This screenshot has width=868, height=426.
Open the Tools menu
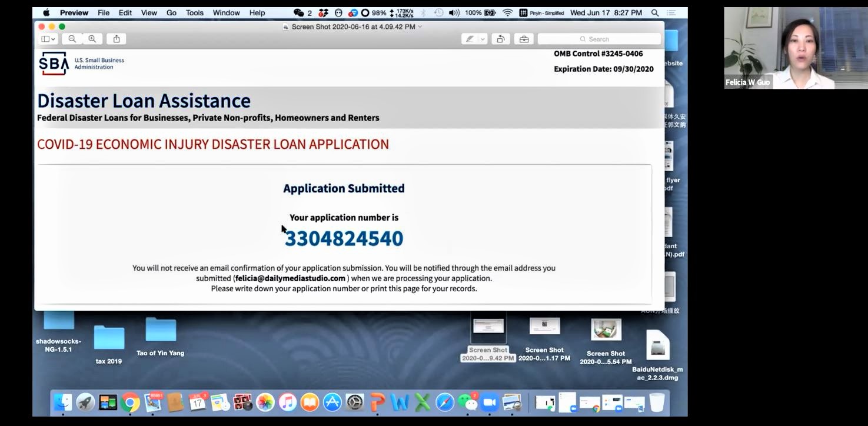tap(195, 12)
